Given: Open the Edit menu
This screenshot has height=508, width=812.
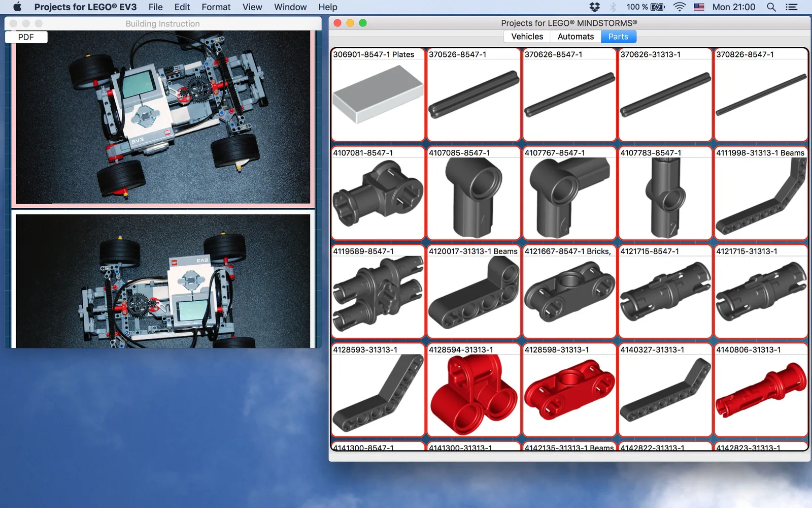Looking at the screenshot, I should click(182, 7).
